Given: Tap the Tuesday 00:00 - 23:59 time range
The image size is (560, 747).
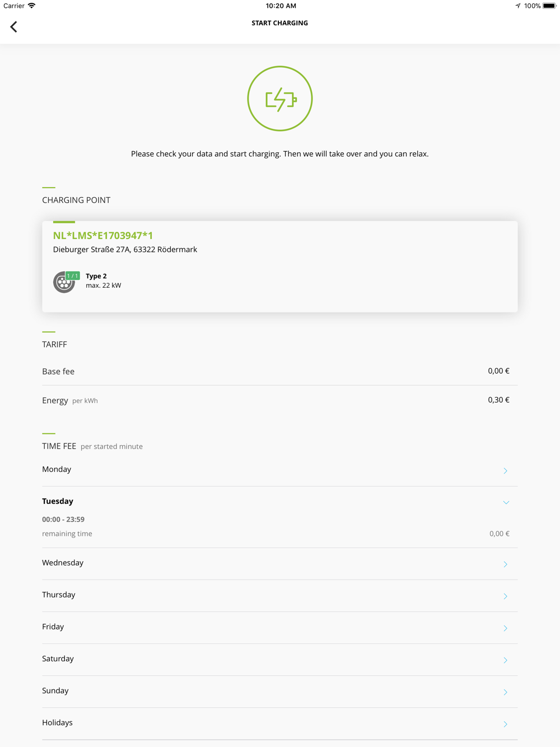Looking at the screenshot, I should pyautogui.click(x=63, y=520).
